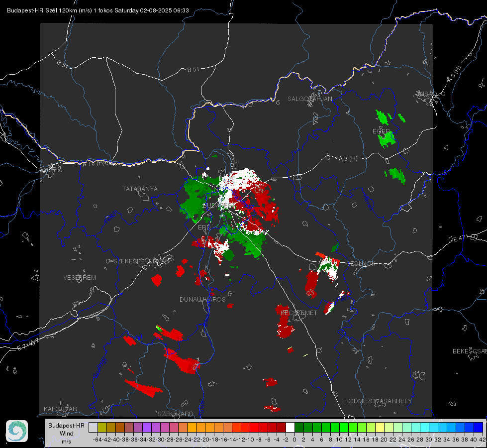
Task: Click the green radar echo over Eger label
Action: pyautogui.click(x=387, y=138)
